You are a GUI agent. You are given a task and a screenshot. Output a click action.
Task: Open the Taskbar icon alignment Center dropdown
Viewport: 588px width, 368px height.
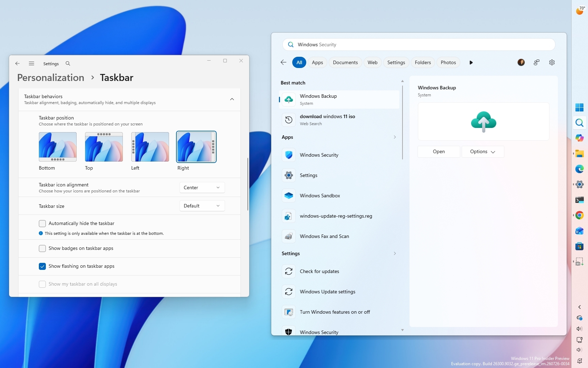click(202, 188)
